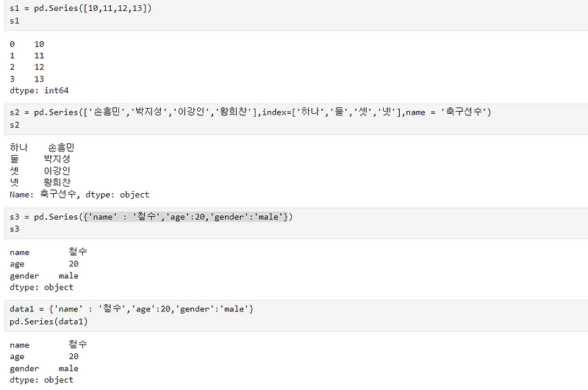Select output row with index 3 value 13
588x390 pixels.
pos(27,79)
